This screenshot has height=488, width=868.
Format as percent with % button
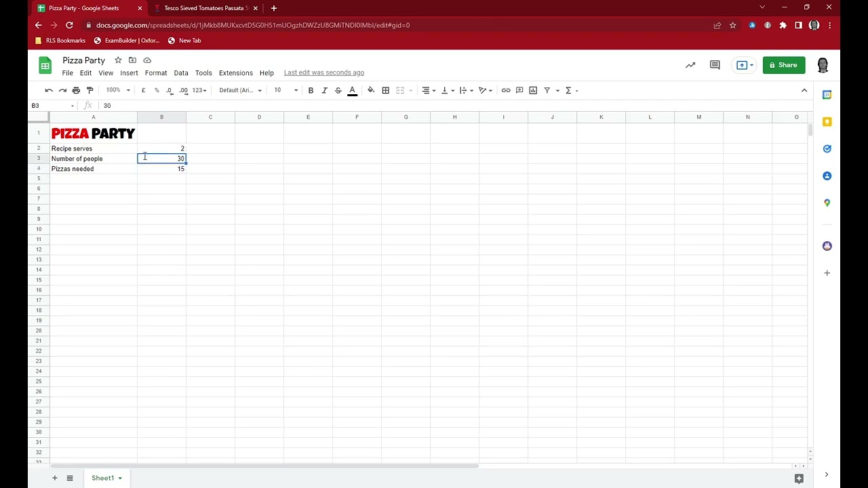tap(157, 90)
